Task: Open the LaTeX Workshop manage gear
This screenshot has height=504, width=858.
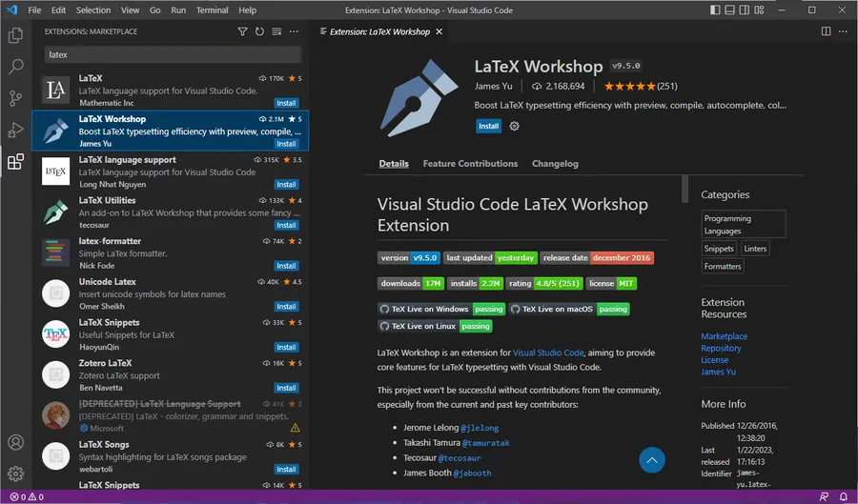Action: click(515, 127)
